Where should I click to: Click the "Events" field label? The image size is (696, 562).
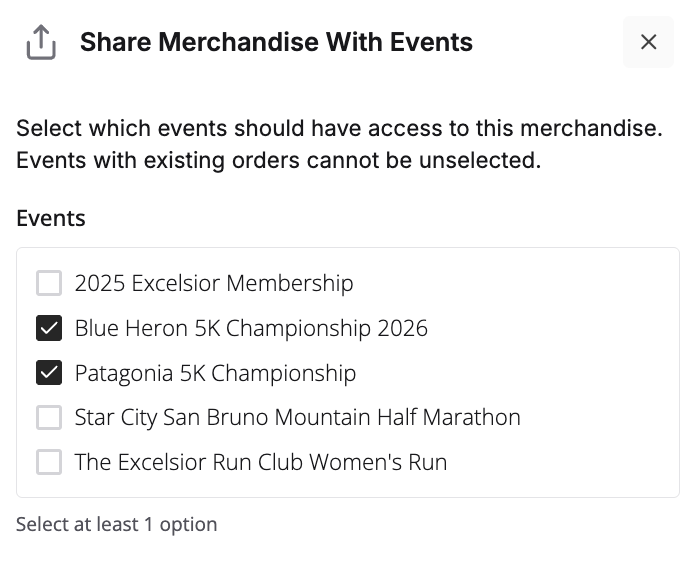(51, 218)
